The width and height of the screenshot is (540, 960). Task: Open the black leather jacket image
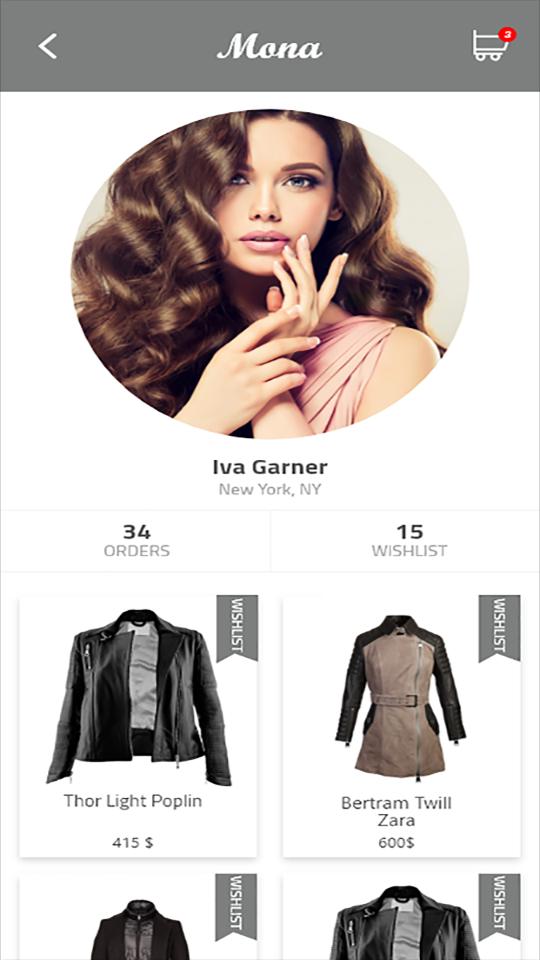click(x=138, y=696)
